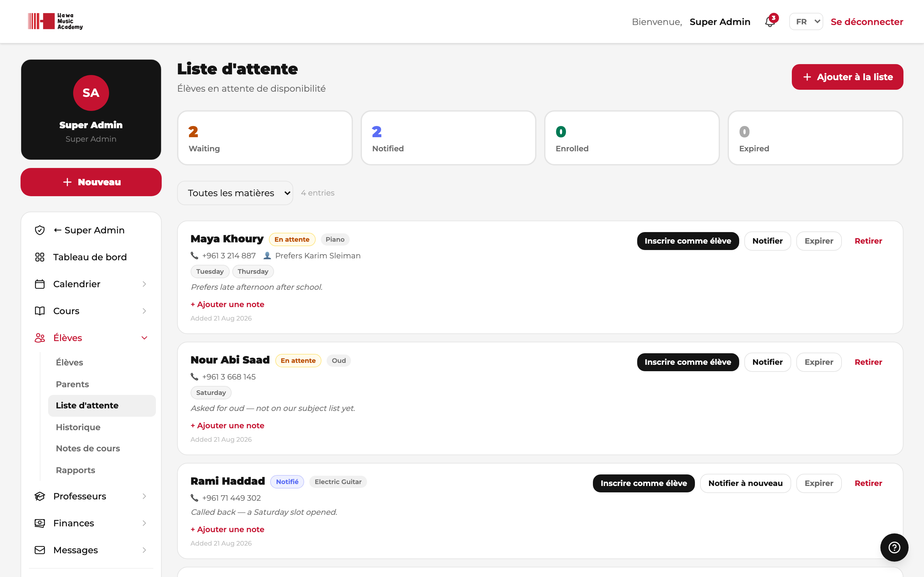This screenshot has height=577, width=924.
Task: Expand the Professeurs submenu chevron
Action: pos(144,496)
